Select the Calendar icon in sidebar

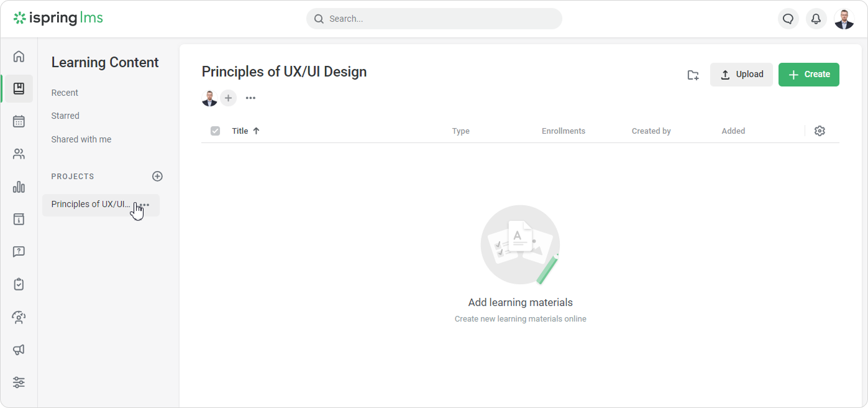pos(19,121)
